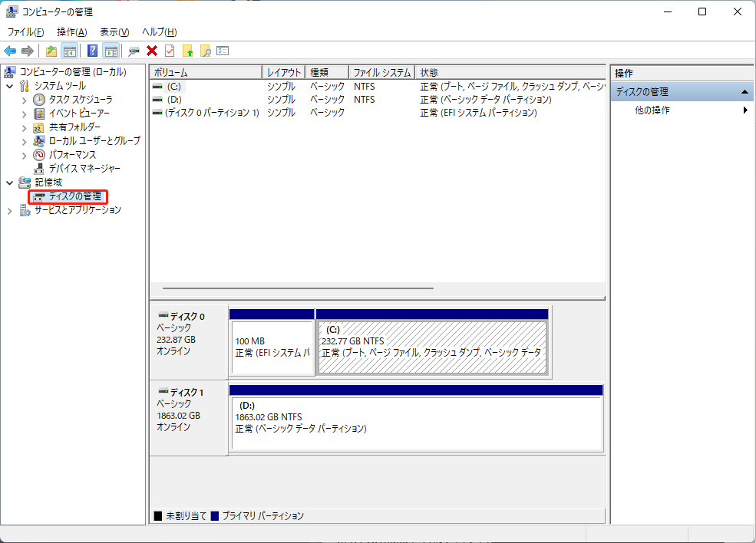Screen dimensions: 756x543
Task: Select デバイス マネージャー in the tree
Action: [84, 169]
